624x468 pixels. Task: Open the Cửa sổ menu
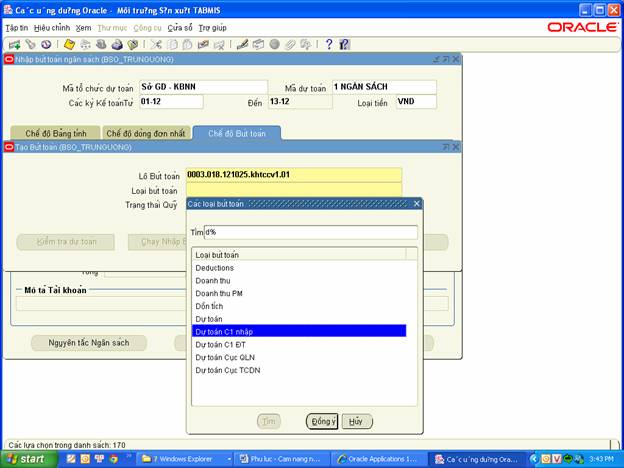(x=180, y=28)
